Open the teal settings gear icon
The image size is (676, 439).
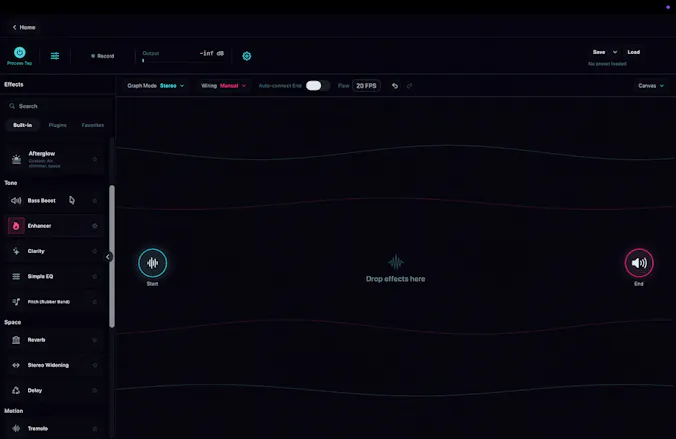(x=247, y=56)
